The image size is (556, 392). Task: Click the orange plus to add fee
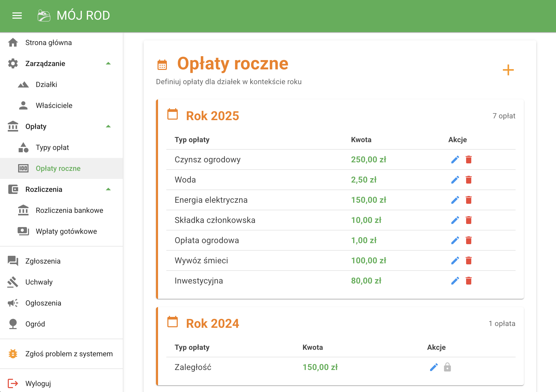tap(508, 70)
